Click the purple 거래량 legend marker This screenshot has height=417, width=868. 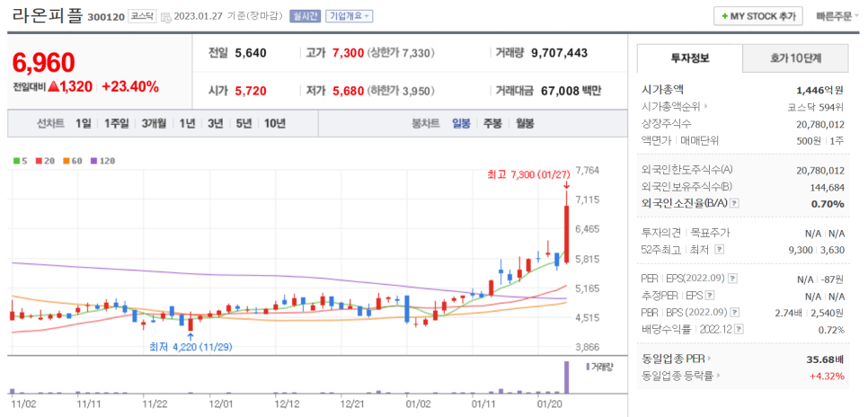pos(588,367)
